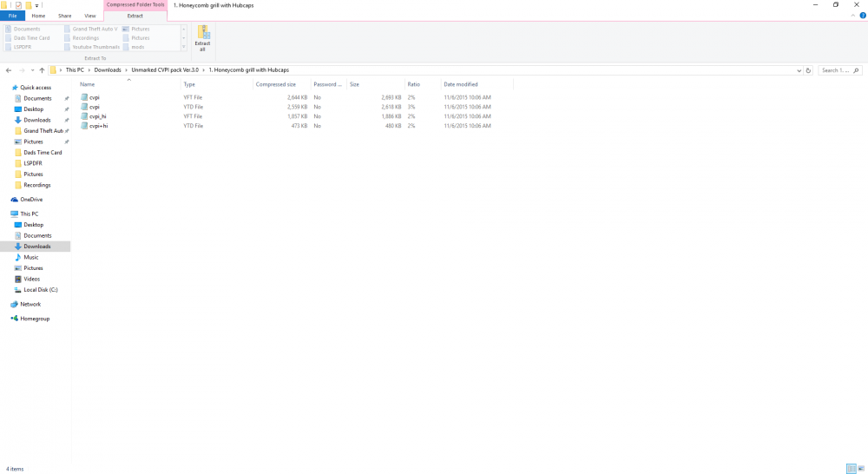Sort by Password column header
The width and height of the screenshot is (868, 474).
point(328,84)
